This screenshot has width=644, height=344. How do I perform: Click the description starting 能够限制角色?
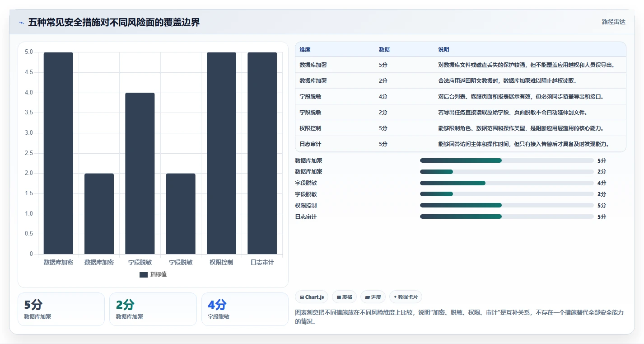[x=521, y=128]
